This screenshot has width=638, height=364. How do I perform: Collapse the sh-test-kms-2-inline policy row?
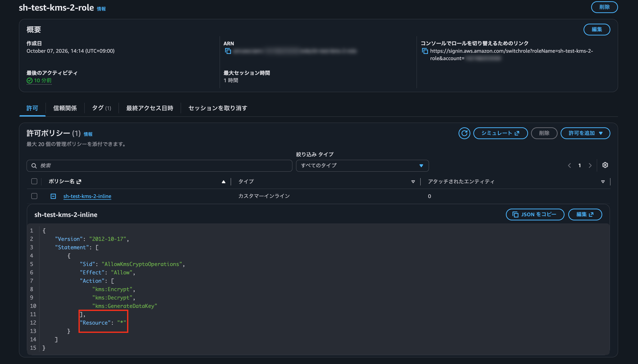tap(53, 196)
